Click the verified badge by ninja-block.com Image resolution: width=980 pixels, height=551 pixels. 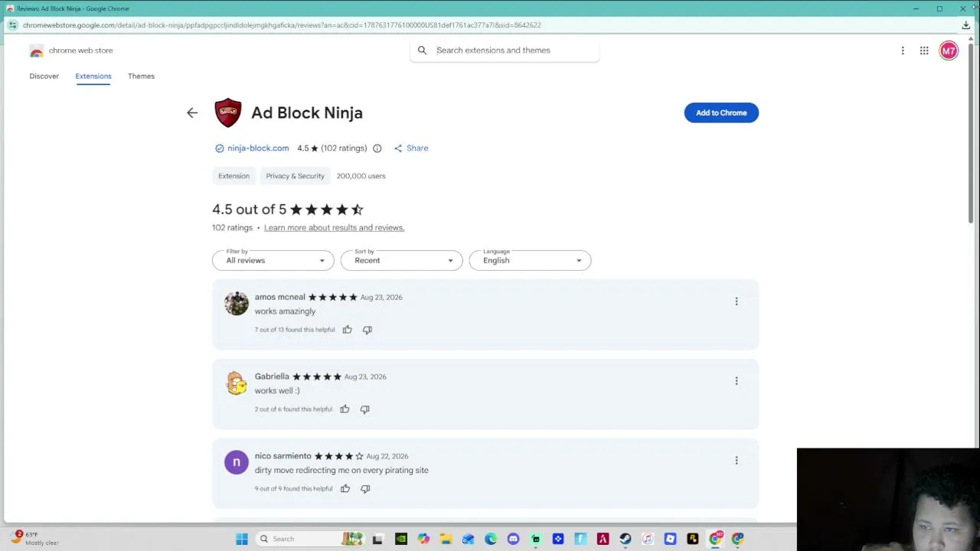(x=219, y=148)
